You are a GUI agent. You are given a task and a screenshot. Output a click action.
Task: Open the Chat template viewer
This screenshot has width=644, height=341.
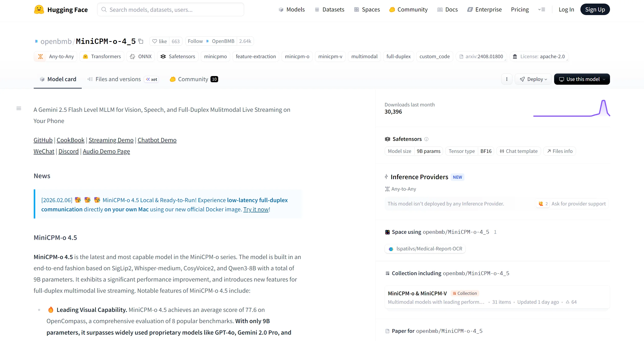click(519, 151)
